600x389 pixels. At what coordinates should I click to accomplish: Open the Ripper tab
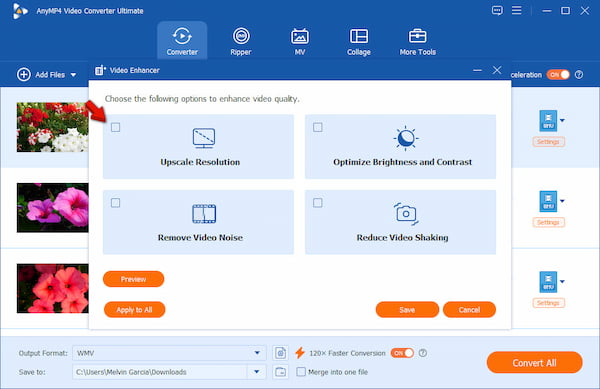(241, 41)
